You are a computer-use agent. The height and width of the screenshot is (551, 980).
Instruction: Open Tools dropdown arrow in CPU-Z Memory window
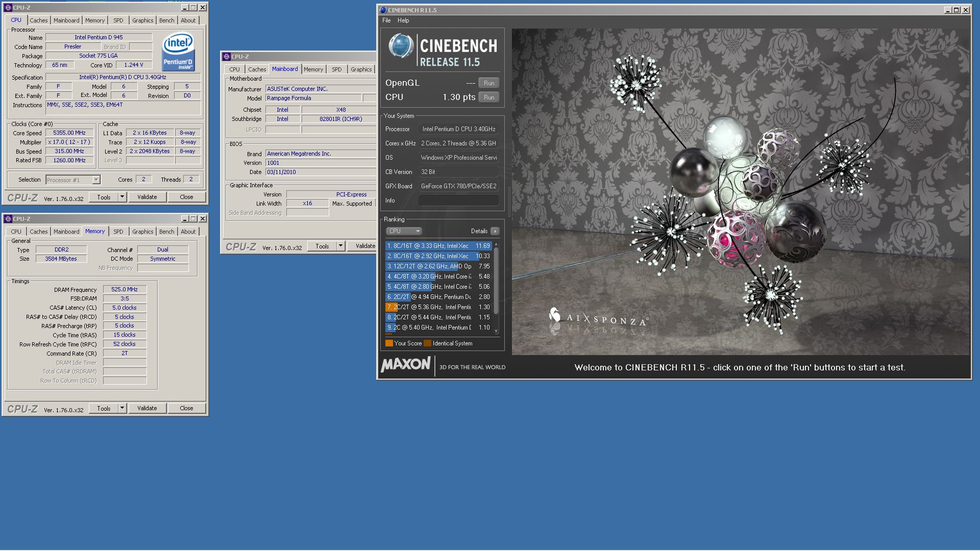[122, 408]
